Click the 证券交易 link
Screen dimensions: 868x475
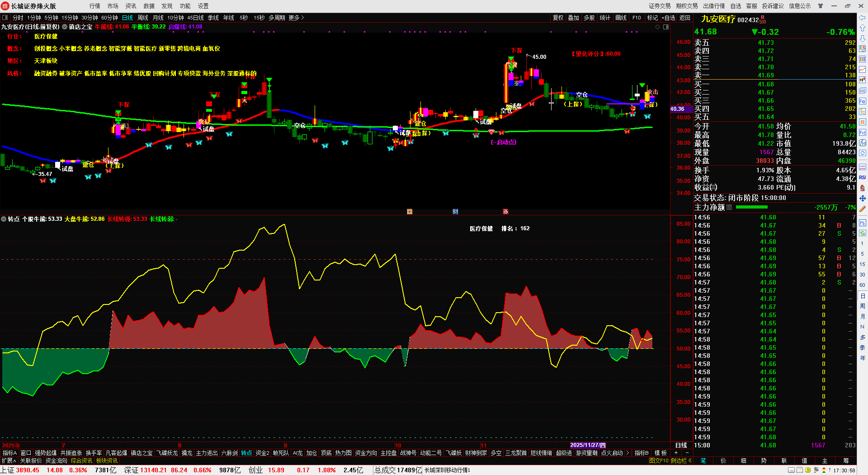(660, 6)
